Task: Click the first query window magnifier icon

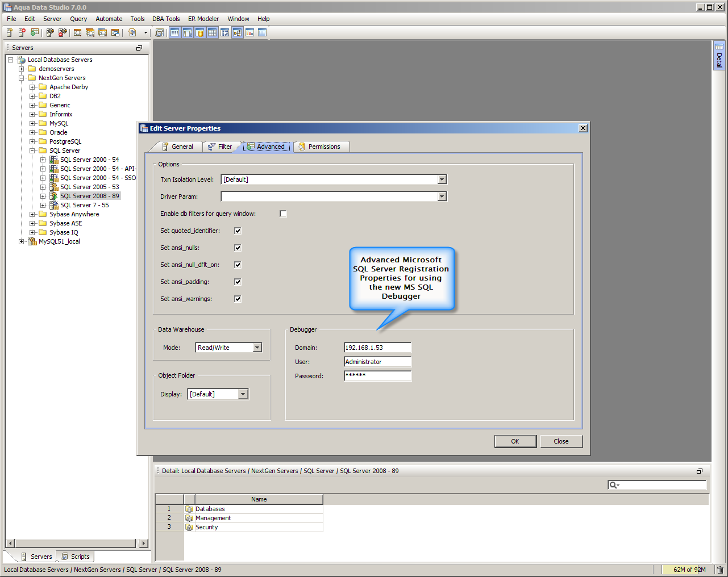Action: [x=78, y=32]
